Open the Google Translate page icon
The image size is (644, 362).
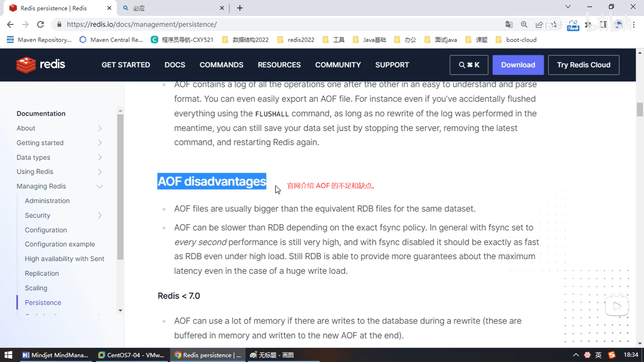(509, 24)
